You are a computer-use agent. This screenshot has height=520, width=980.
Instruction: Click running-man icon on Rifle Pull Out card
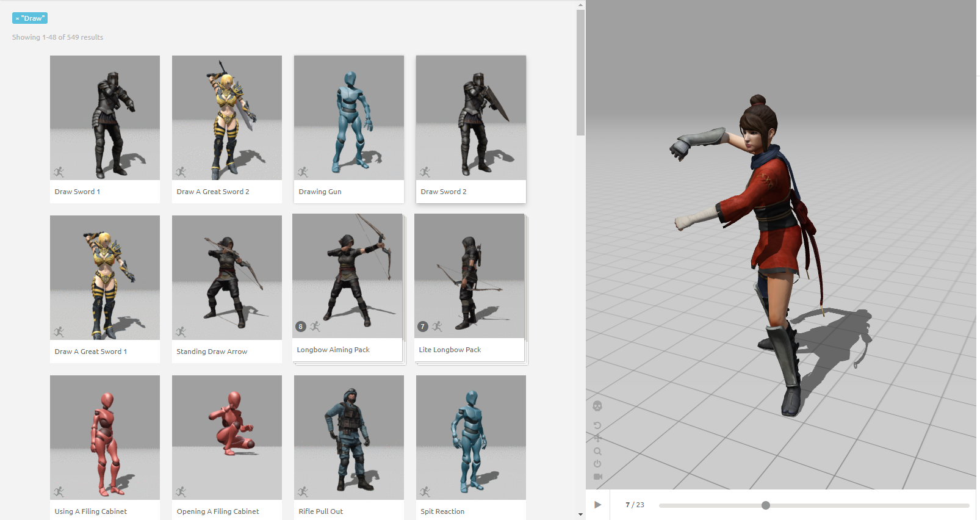(x=303, y=492)
